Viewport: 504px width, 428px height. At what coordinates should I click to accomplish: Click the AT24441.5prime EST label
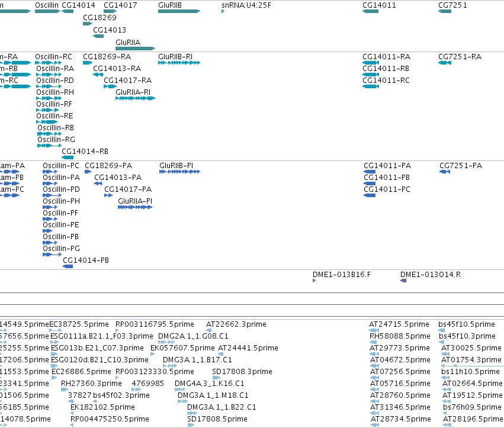248,348
